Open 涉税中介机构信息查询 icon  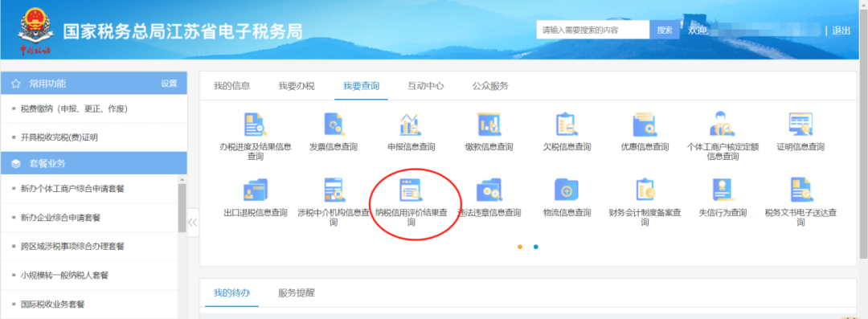pos(334,190)
